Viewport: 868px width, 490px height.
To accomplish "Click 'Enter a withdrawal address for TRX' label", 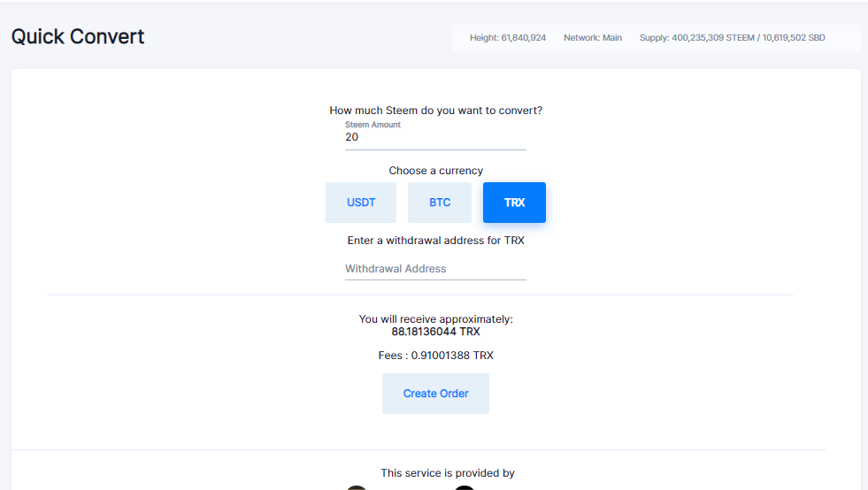I will [435, 241].
